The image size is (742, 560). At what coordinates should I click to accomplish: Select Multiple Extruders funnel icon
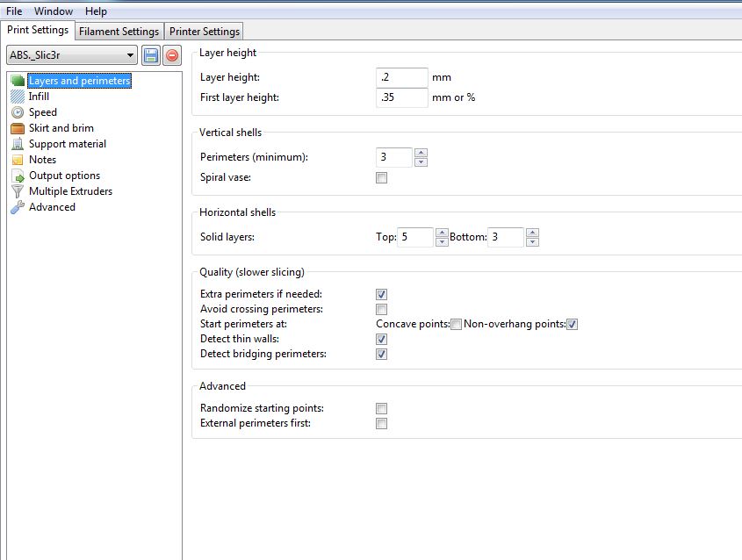18,191
